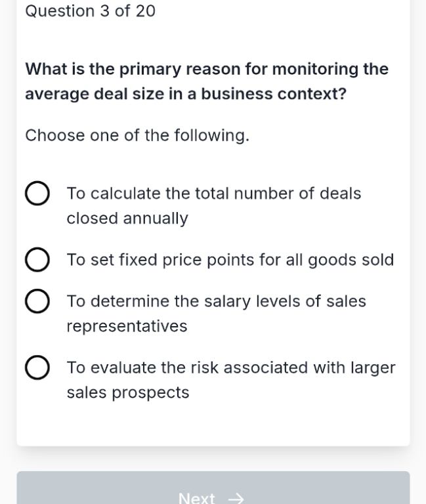Pick the radio button for evaluating larger prospects risk
The height and width of the screenshot is (504, 426).
click(x=37, y=367)
